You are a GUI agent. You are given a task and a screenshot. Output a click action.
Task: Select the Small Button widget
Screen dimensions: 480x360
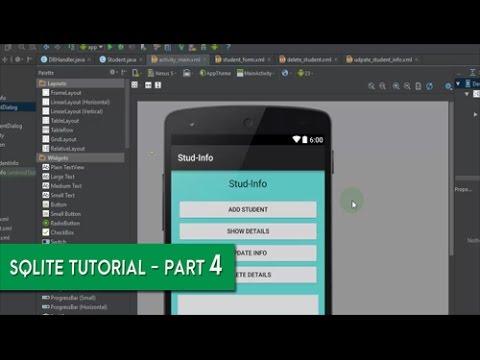[62, 214]
